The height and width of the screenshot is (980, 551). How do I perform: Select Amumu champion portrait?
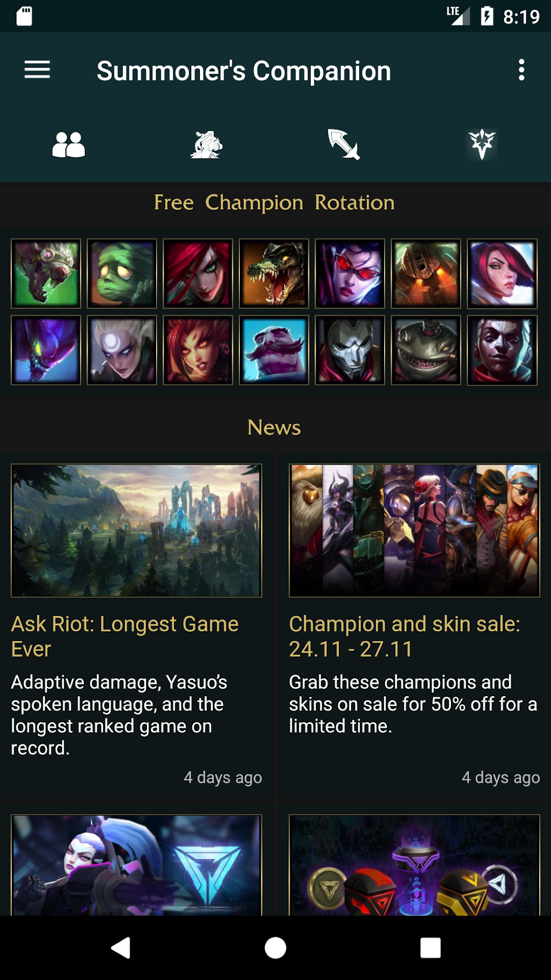(122, 274)
